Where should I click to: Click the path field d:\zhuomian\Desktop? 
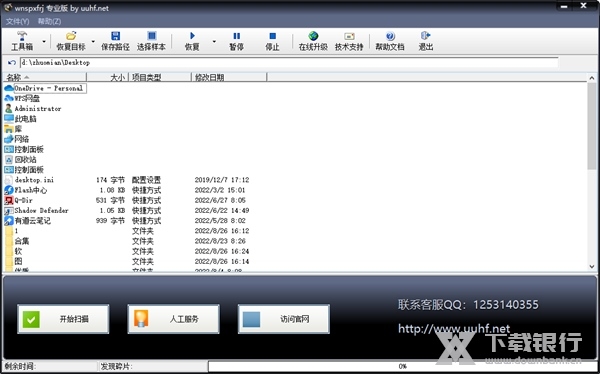pyautogui.click(x=289, y=62)
